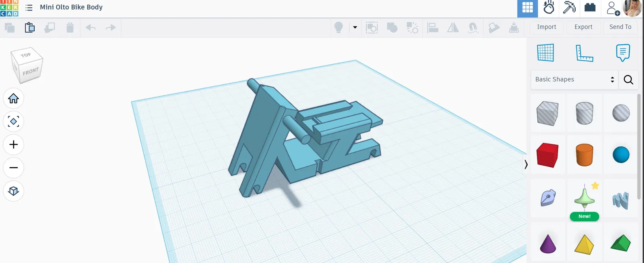This screenshot has width=644, height=263.
Task: Click the shapes panel scrollbar
Action: (x=639, y=147)
